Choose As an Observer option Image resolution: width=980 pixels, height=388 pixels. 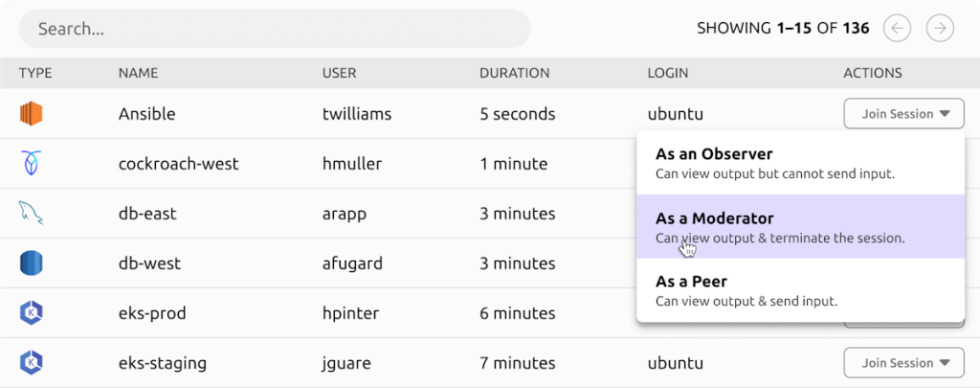[x=801, y=163]
